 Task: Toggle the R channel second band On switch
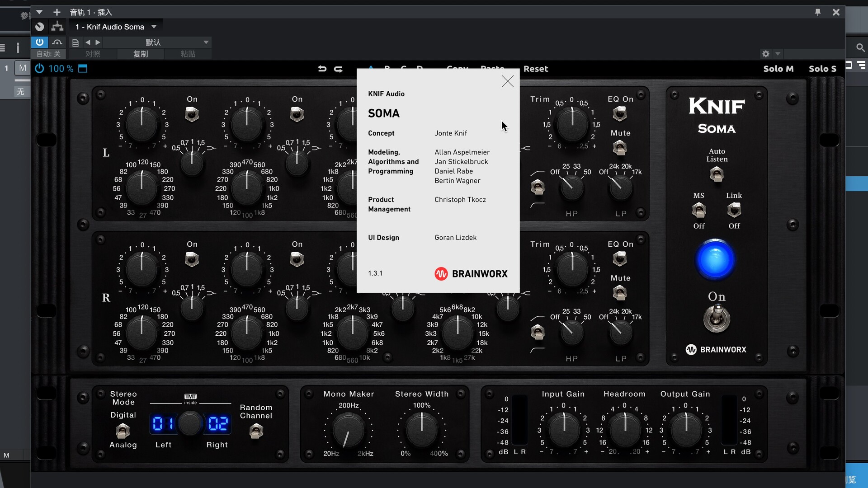(297, 259)
